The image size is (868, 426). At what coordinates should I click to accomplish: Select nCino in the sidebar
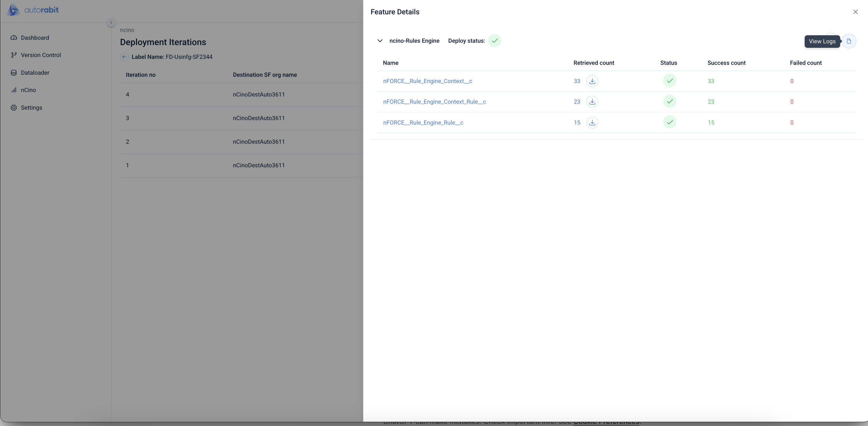(x=28, y=90)
